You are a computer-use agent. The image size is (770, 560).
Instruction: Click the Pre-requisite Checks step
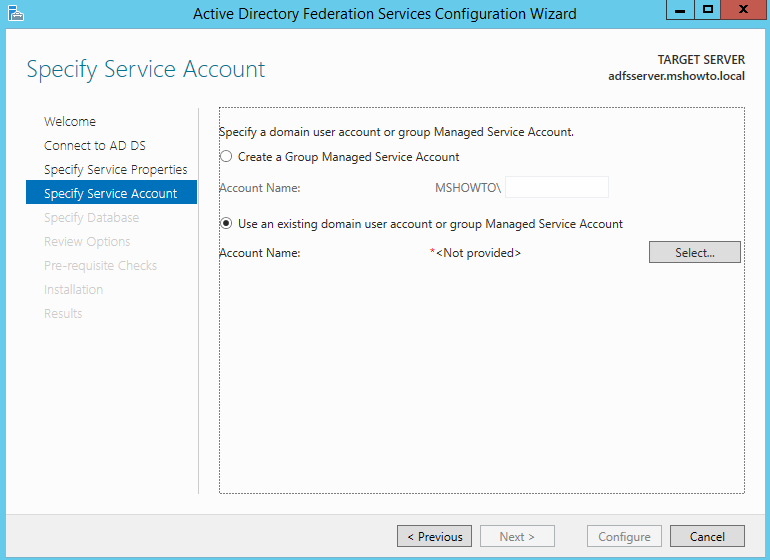coord(100,266)
